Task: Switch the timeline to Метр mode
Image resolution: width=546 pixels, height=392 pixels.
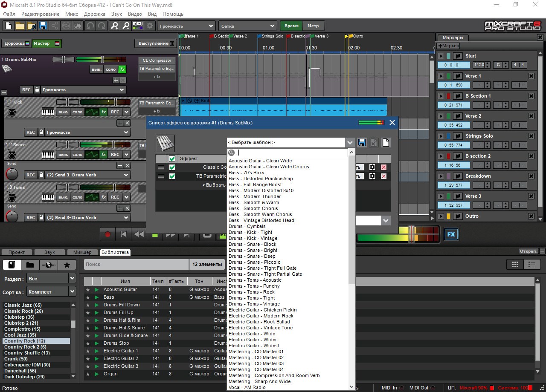Action: click(x=313, y=26)
